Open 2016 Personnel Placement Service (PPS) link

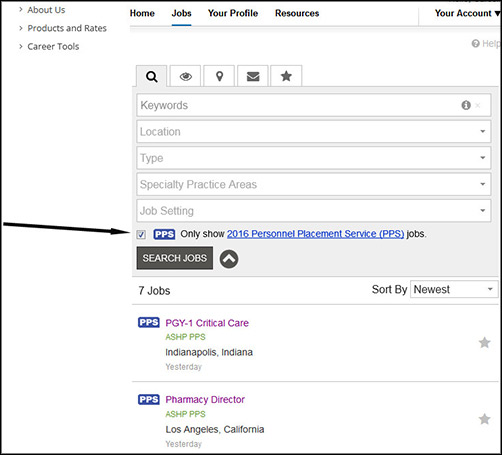point(315,234)
